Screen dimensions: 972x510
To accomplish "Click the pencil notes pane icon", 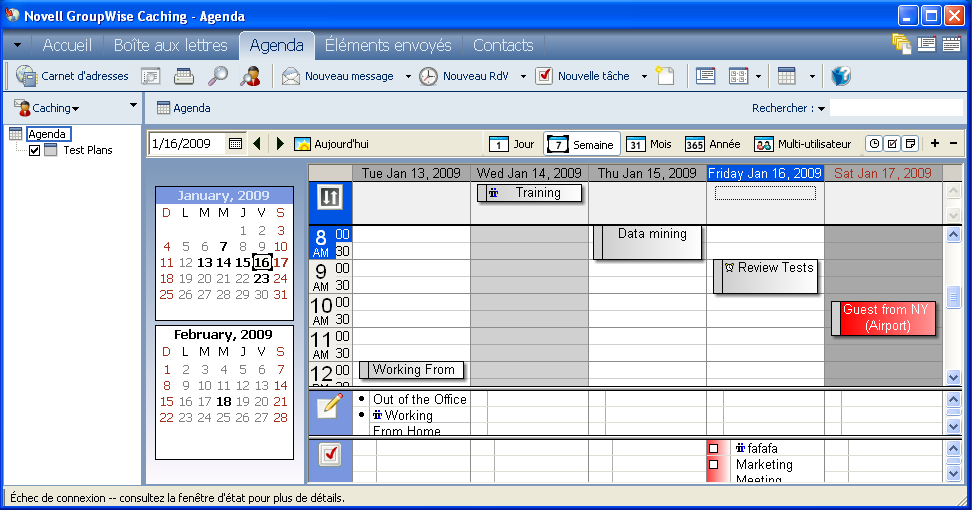I will pos(330,406).
